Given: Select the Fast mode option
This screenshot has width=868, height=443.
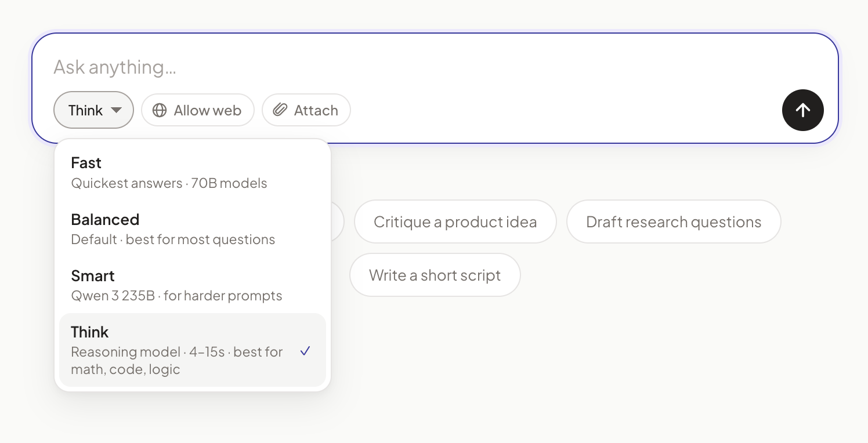Looking at the screenshot, I should pyautogui.click(x=193, y=173).
